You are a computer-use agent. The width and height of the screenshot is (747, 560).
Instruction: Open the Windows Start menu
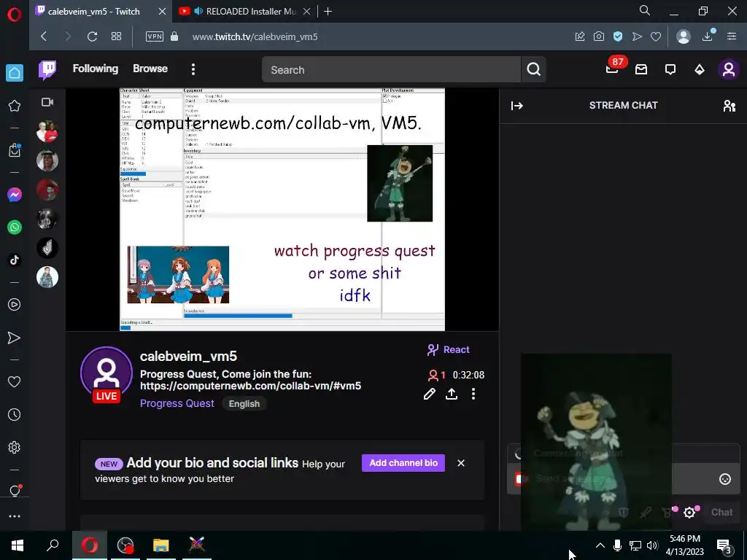pyautogui.click(x=18, y=545)
